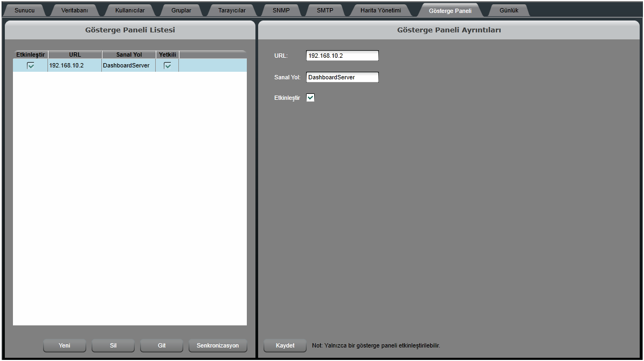Viewport: 644px width, 361px height.
Task: Open the Veritabanı tab
Action: click(74, 10)
